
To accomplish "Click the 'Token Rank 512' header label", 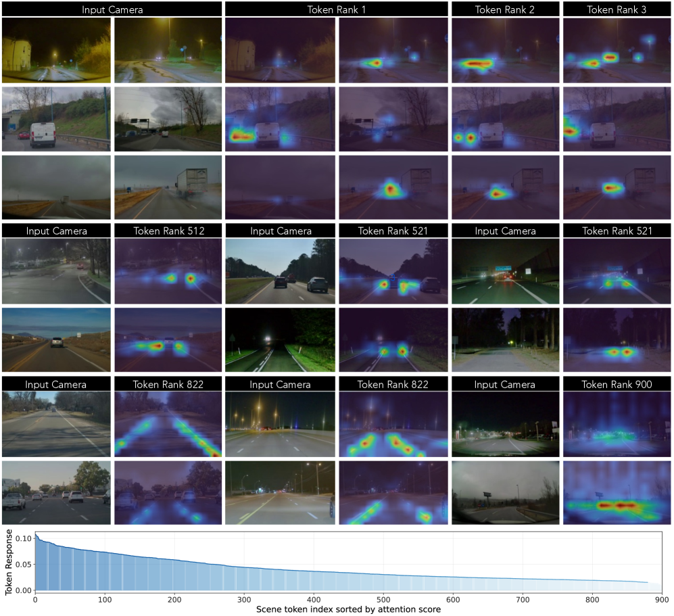I will pyautogui.click(x=168, y=231).
